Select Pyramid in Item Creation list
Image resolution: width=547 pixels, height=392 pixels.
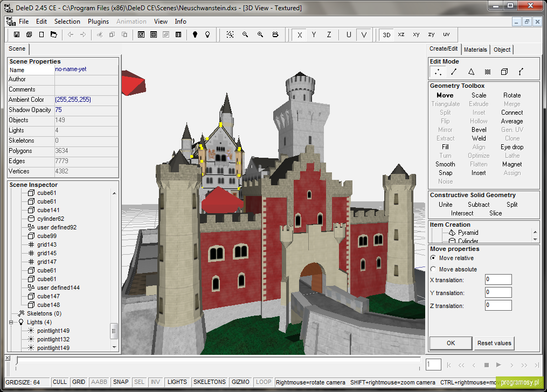[468, 233]
